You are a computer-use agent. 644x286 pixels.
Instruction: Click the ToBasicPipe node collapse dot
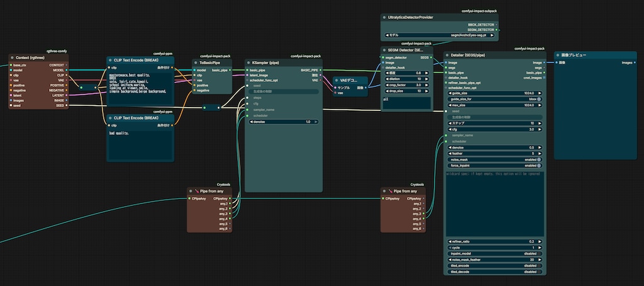tap(196, 62)
